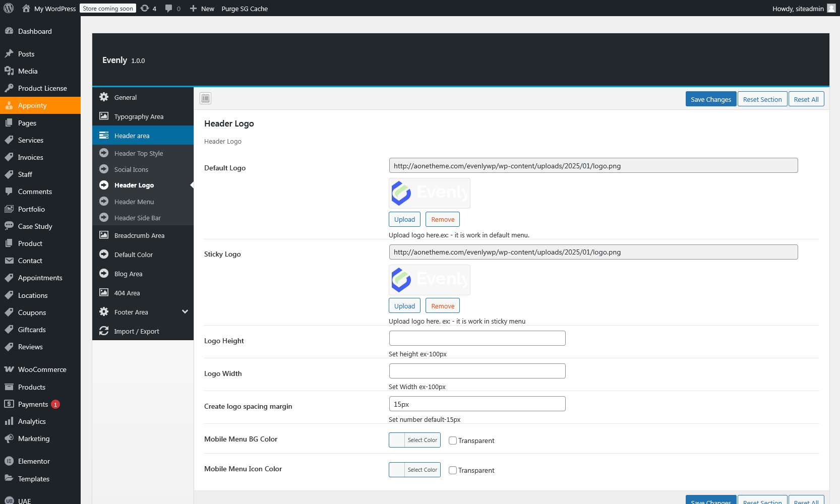
Task: Select color for Mobile Menu BG Color
Action: click(414, 440)
